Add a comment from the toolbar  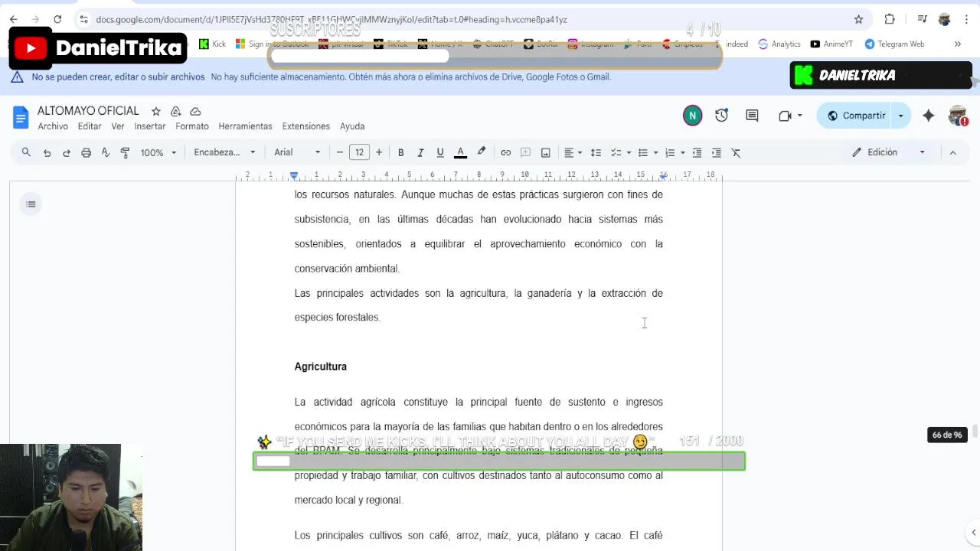click(526, 152)
